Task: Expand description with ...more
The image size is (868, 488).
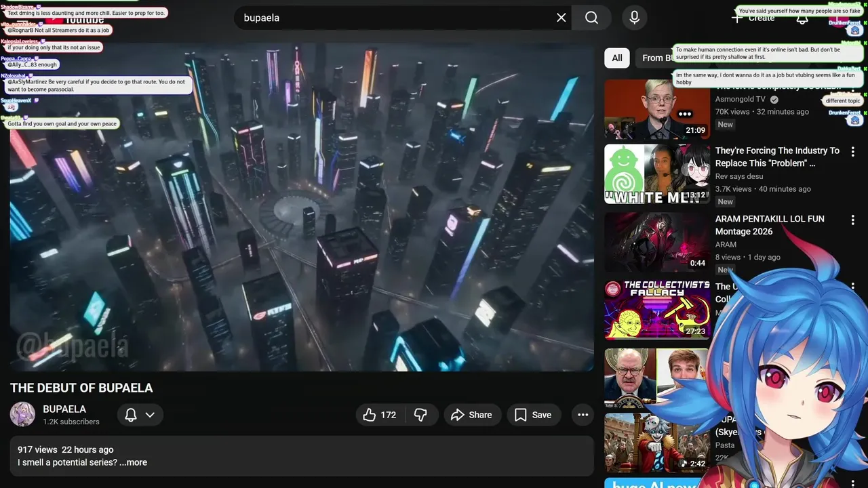Action: coord(133,462)
